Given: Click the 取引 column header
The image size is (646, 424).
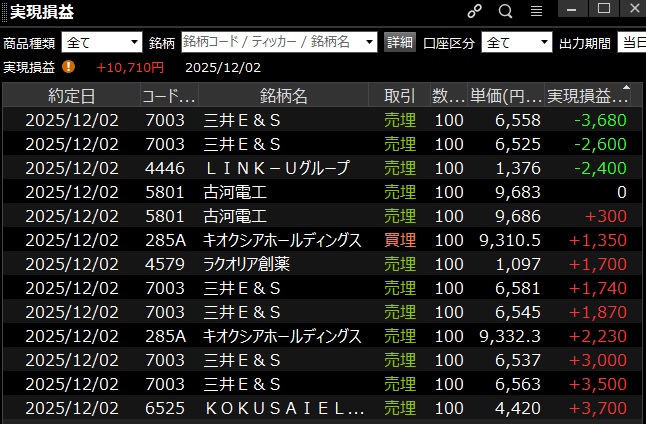Looking at the screenshot, I should (x=399, y=96).
